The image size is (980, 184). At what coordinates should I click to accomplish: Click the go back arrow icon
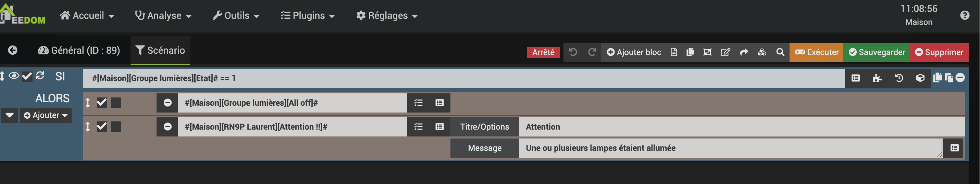click(13, 50)
